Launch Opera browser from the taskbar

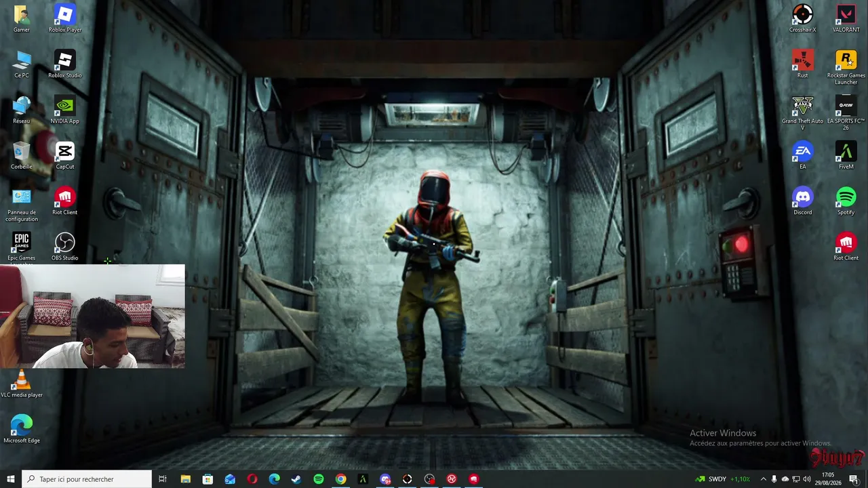coord(252,479)
